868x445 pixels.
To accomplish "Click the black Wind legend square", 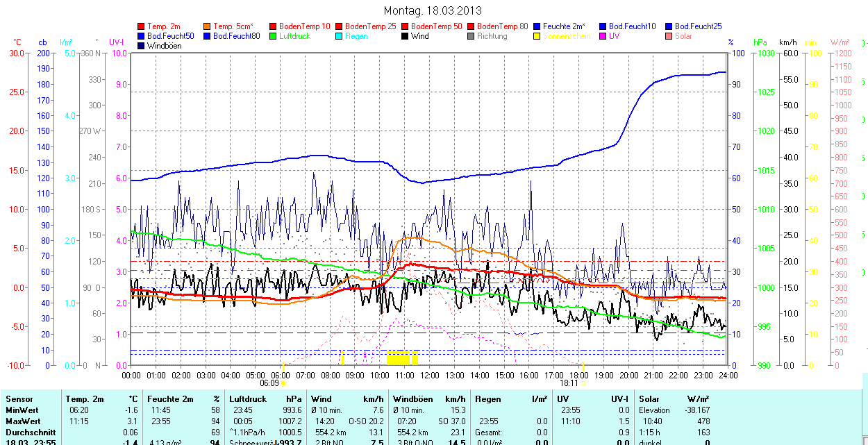I will tap(406, 36).
